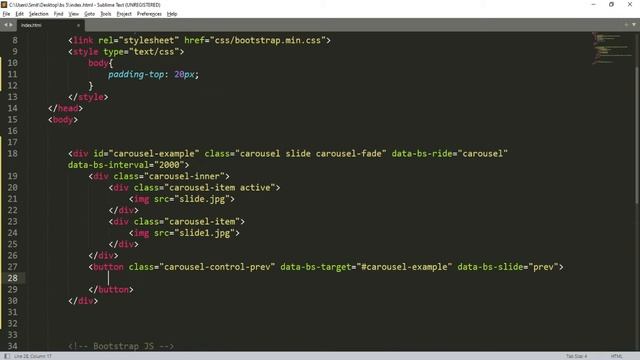Click "carousel-item active" class value
The image size is (640, 360).
pyautogui.click(x=220, y=187)
